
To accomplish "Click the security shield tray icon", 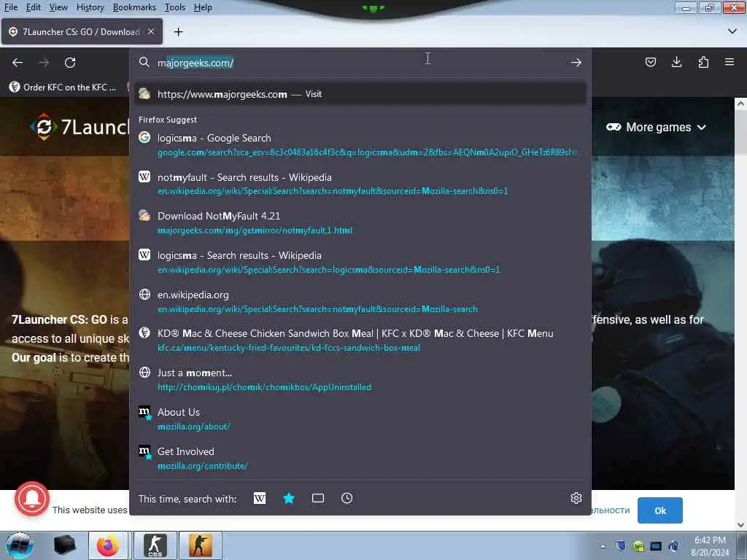I will click(621, 545).
